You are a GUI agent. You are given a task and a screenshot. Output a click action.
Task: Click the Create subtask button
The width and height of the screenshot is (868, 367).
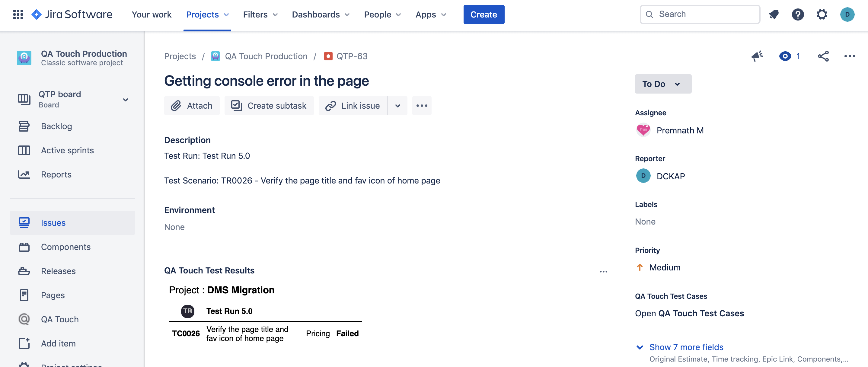(269, 106)
